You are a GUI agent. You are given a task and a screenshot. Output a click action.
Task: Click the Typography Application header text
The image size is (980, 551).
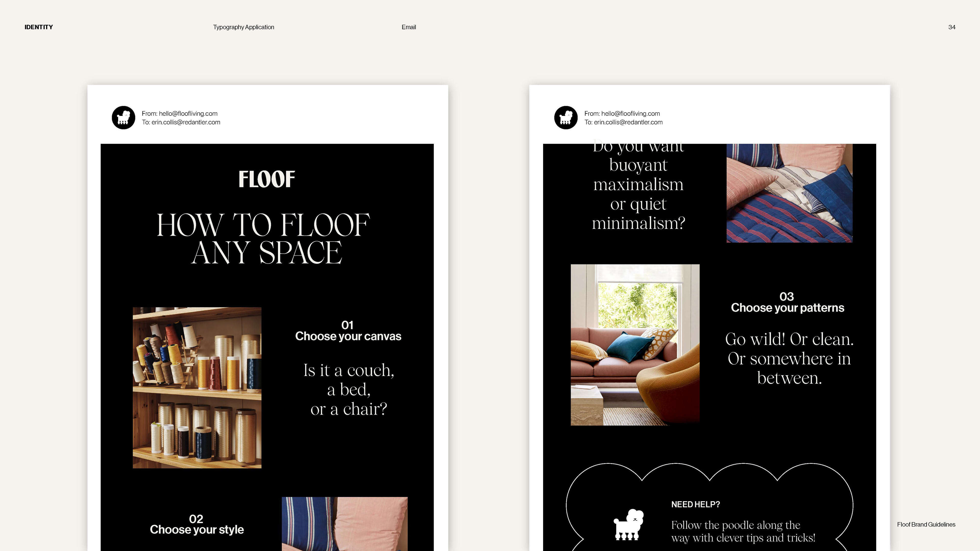(x=243, y=27)
